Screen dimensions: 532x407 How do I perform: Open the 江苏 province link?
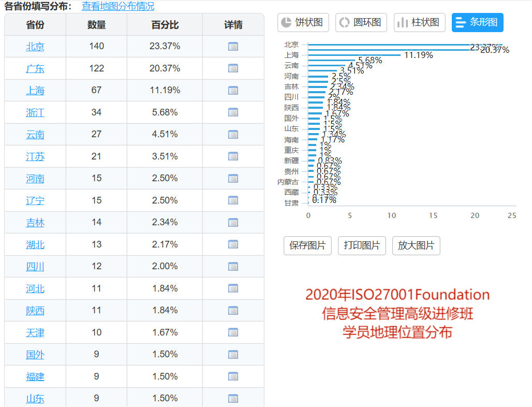coord(35,156)
